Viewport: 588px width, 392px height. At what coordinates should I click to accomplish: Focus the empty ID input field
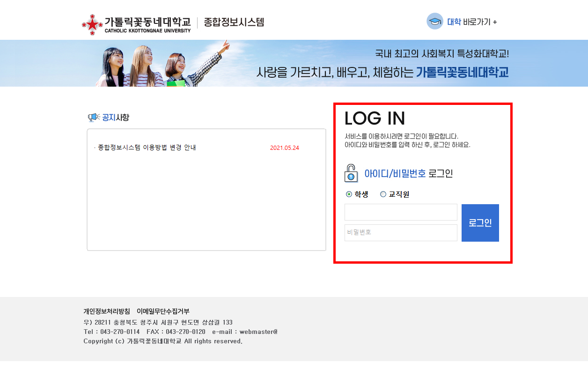[x=401, y=212]
